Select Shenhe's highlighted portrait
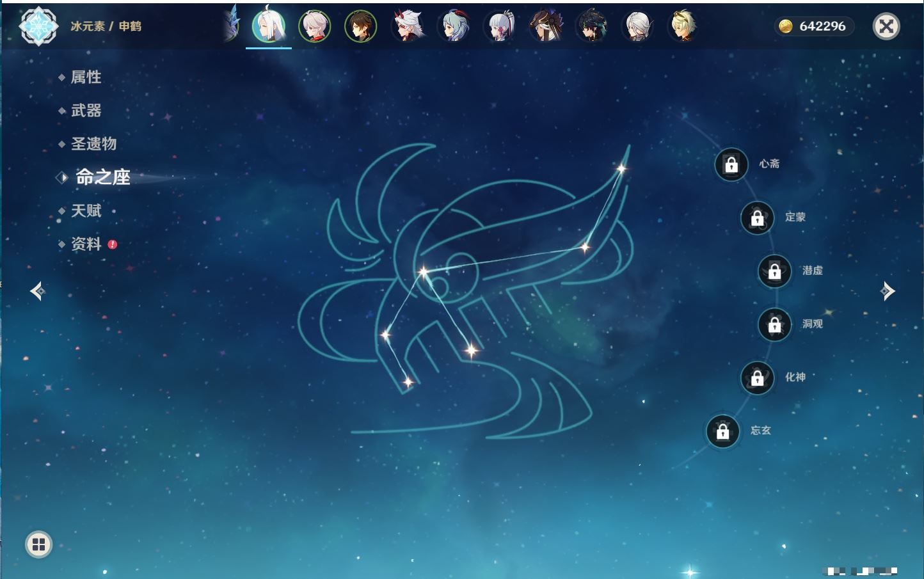This screenshot has width=924, height=579. pos(269,26)
